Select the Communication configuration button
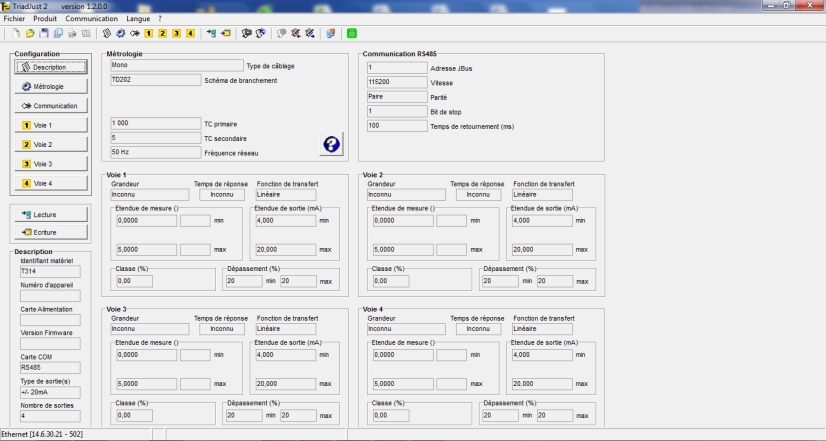 (51, 106)
